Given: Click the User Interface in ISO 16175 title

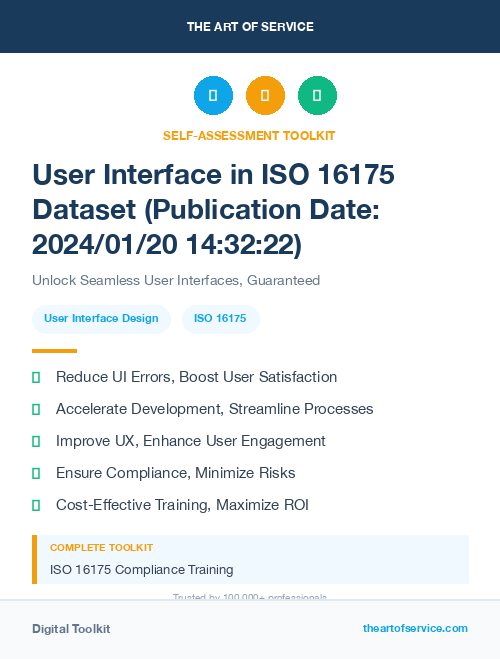Looking at the screenshot, I should [x=213, y=209].
